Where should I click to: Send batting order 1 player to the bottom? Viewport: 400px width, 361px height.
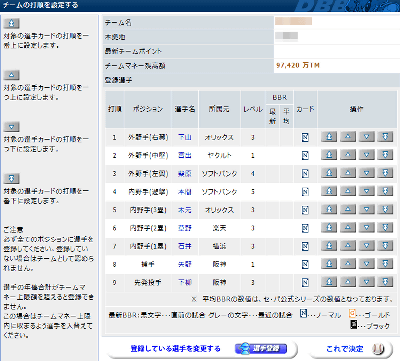385,137
